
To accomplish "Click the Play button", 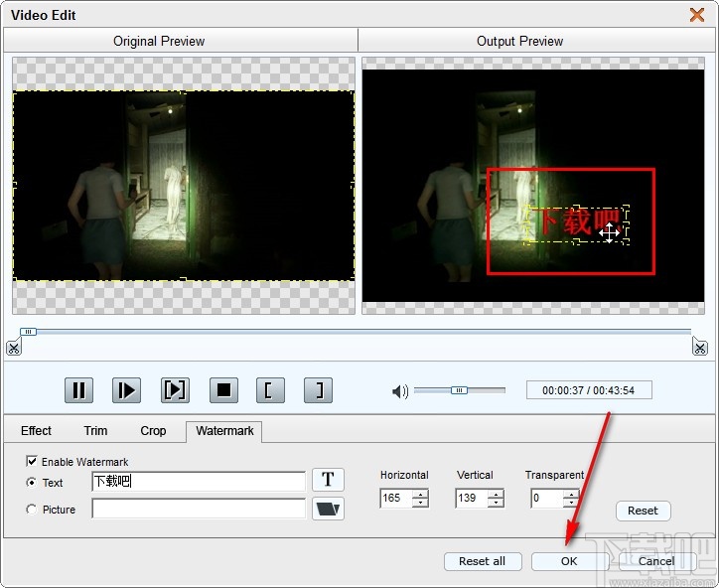I will (x=126, y=390).
